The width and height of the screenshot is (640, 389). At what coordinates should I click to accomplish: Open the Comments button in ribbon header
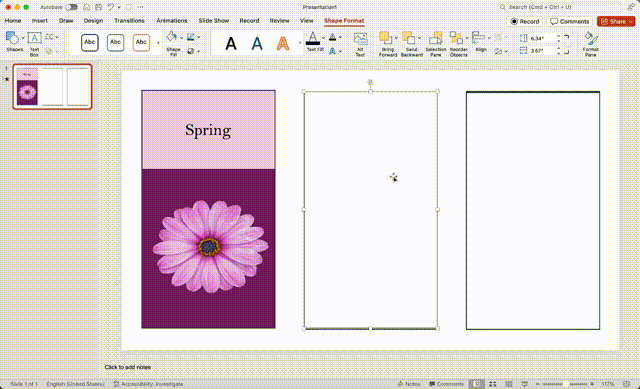coord(569,21)
